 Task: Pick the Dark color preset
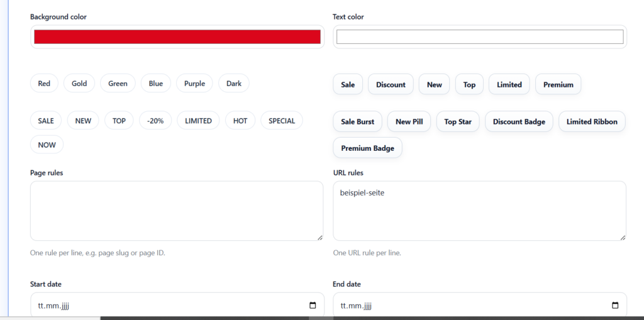(x=234, y=83)
